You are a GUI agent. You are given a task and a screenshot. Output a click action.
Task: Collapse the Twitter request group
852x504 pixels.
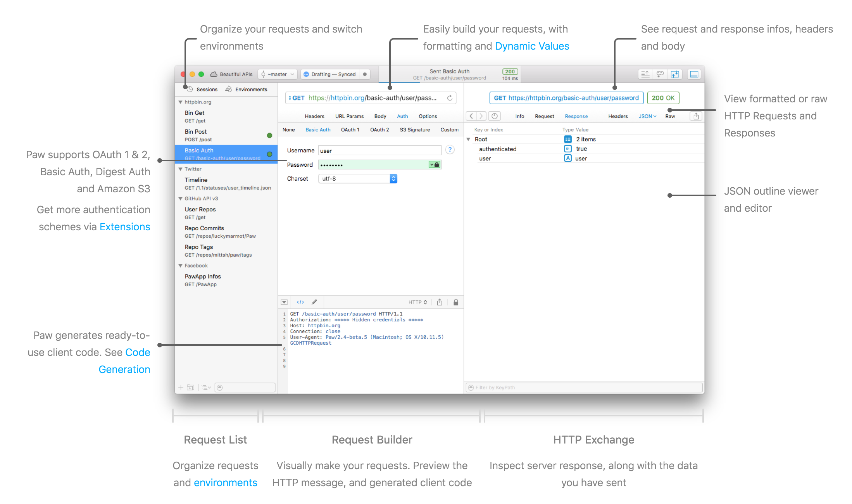coord(180,169)
